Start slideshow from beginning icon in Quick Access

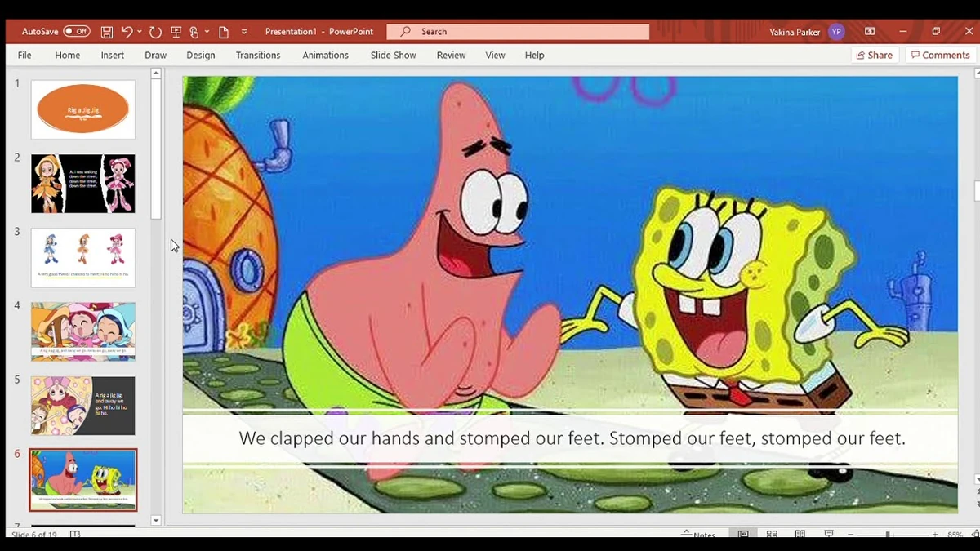176,32
